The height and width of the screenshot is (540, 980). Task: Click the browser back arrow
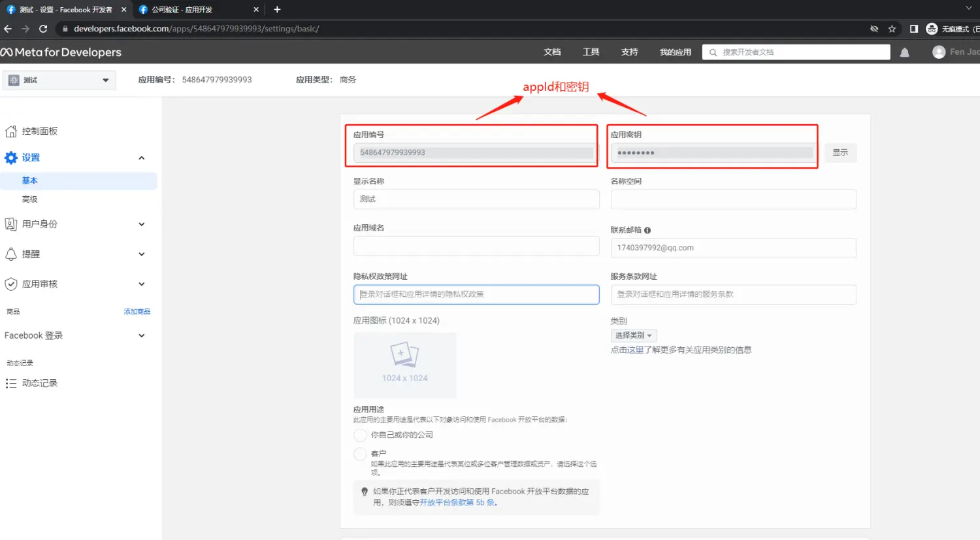pos(8,29)
